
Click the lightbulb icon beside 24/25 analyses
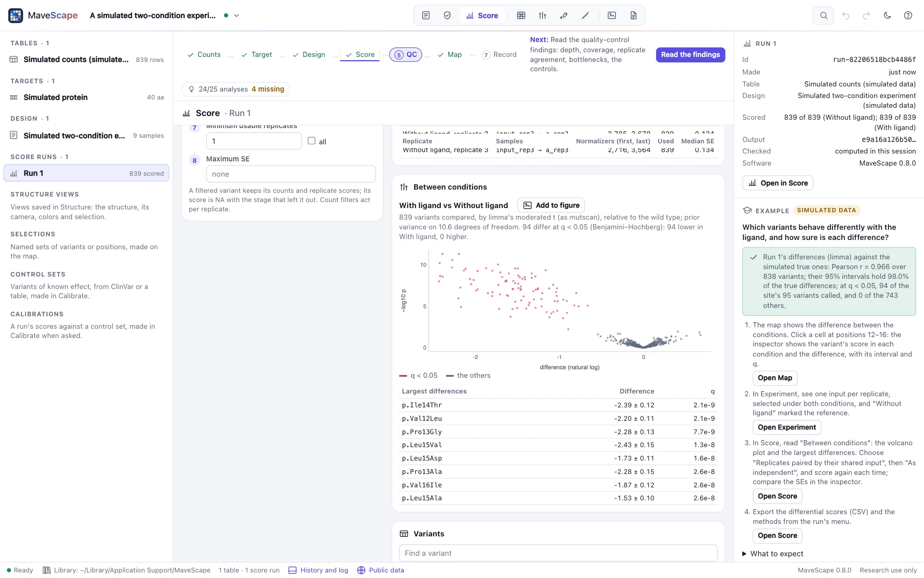click(x=191, y=89)
